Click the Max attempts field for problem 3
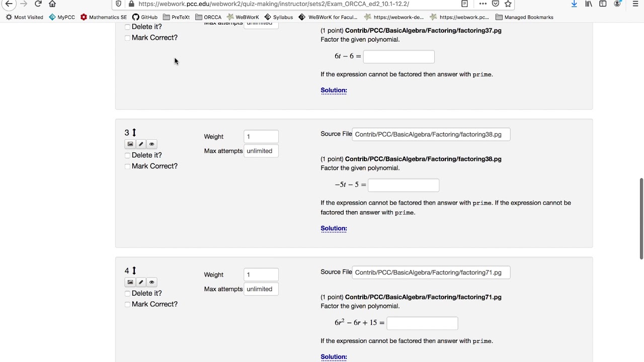 [x=261, y=151]
